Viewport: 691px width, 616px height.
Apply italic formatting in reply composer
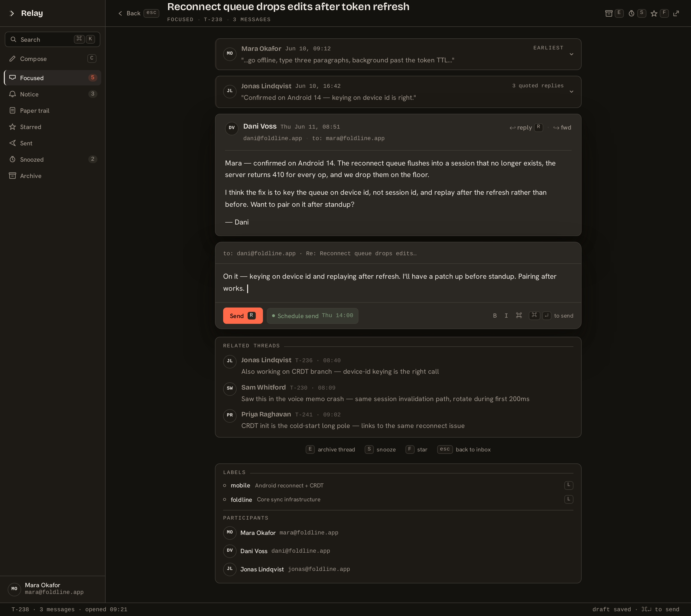click(x=506, y=315)
